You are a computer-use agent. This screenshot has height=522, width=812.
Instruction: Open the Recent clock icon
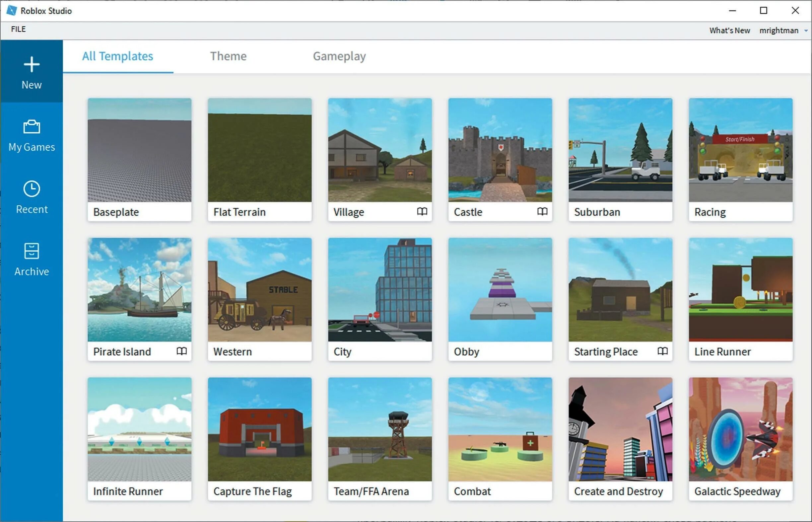[32, 189]
